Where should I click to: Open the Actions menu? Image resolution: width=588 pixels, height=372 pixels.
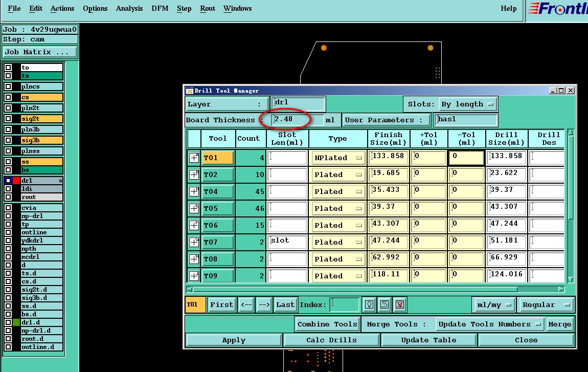click(62, 8)
